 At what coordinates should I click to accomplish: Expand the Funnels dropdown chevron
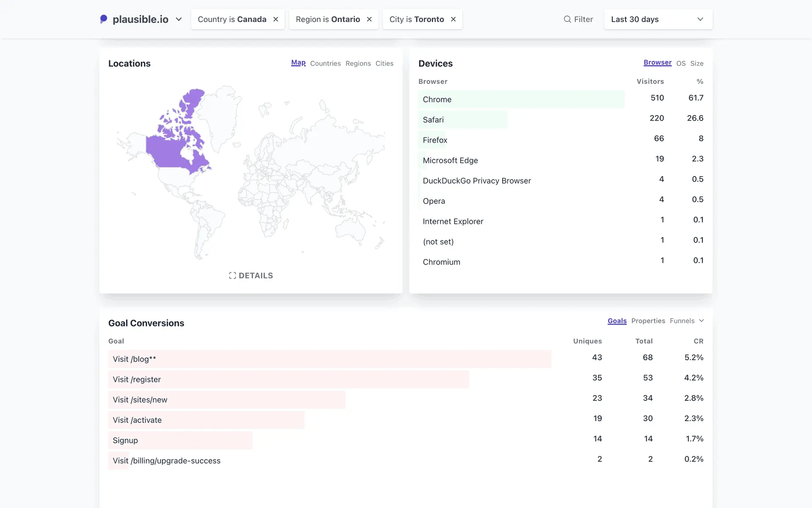pyautogui.click(x=701, y=321)
